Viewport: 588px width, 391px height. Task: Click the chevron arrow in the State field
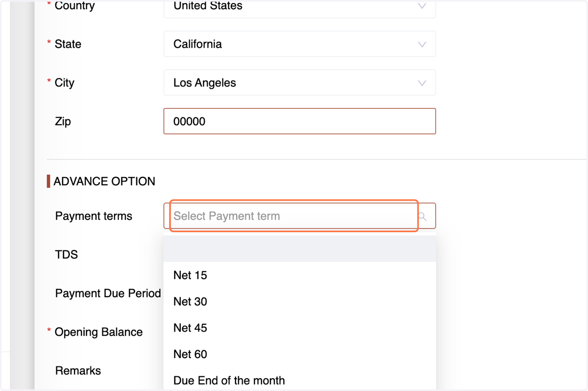pos(422,44)
